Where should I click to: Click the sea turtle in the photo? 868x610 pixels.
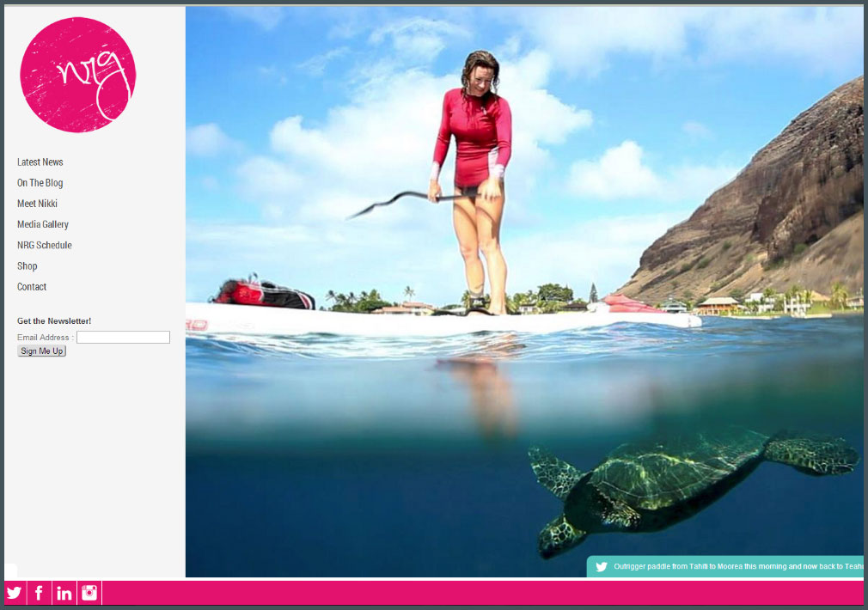point(692,487)
